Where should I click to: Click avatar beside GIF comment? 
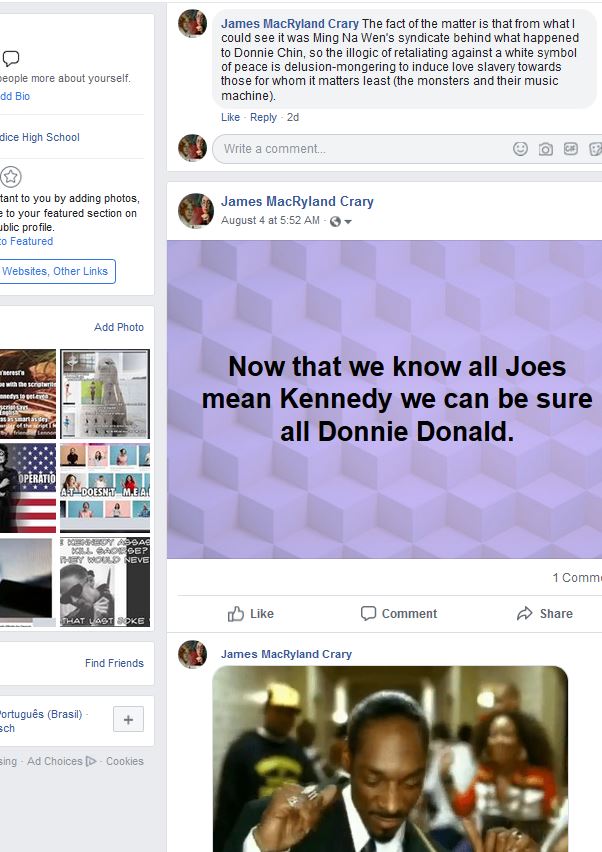coord(192,654)
